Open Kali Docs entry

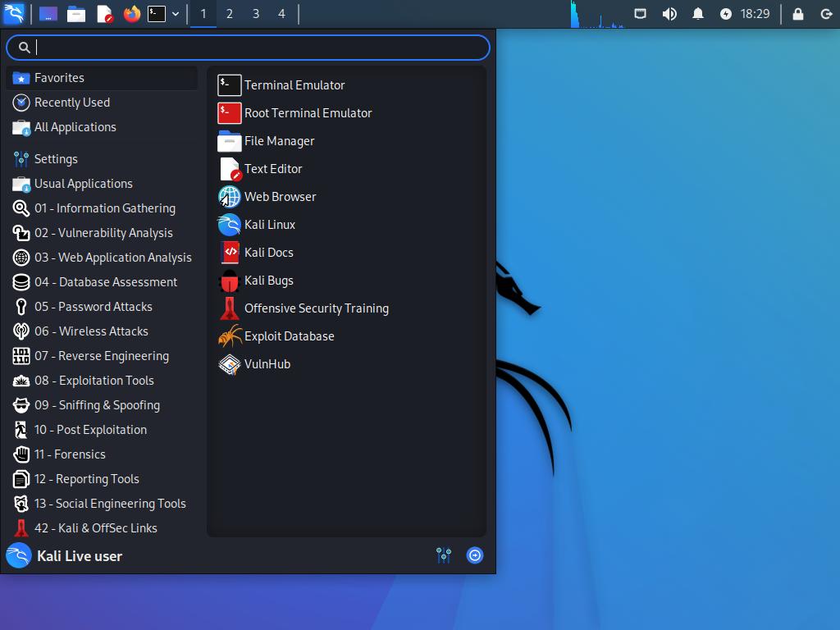pyautogui.click(x=347, y=253)
